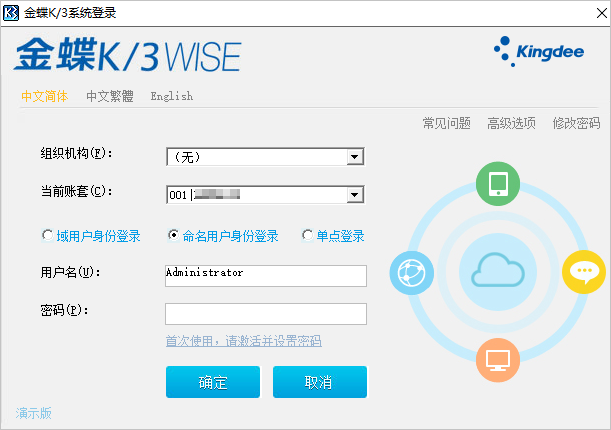Click the Kingdee logo
Screen dimensions: 611x430
tap(539, 51)
